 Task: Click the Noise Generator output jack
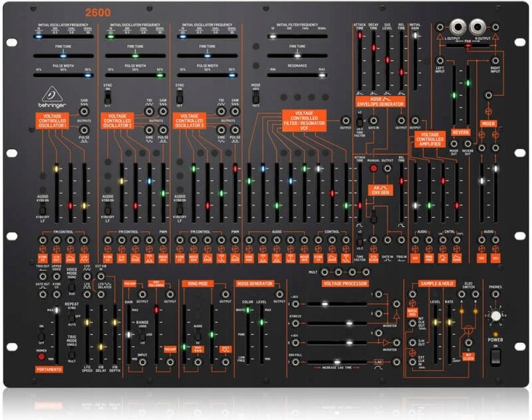(277, 294)
